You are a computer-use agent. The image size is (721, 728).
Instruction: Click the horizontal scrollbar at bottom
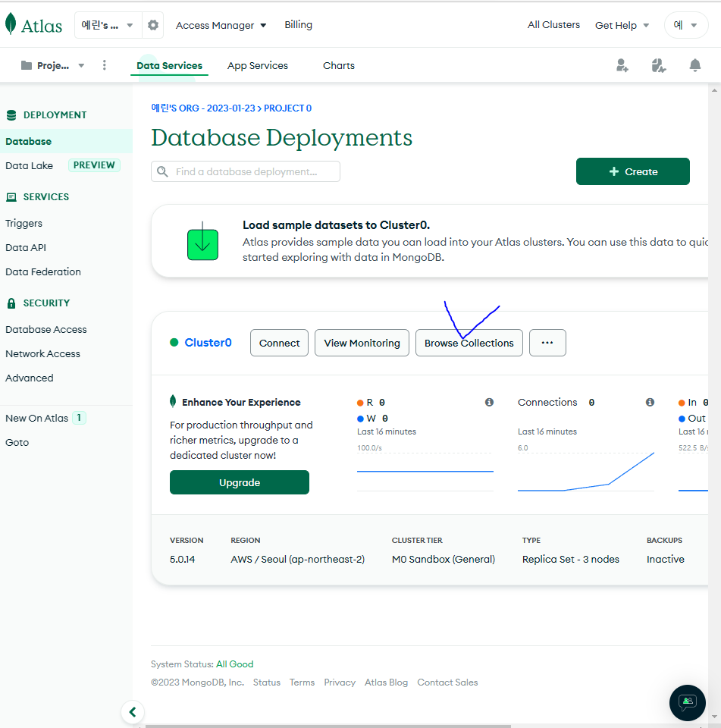[328, 726]
